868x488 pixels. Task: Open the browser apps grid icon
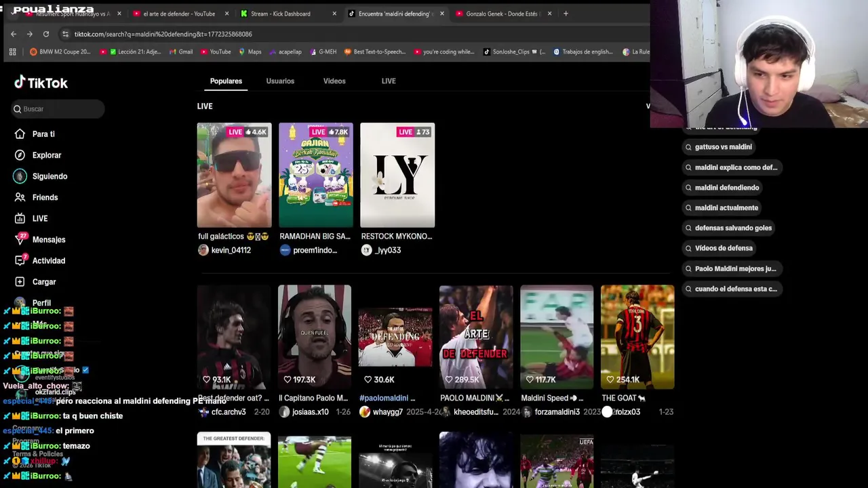pos(12,52)
